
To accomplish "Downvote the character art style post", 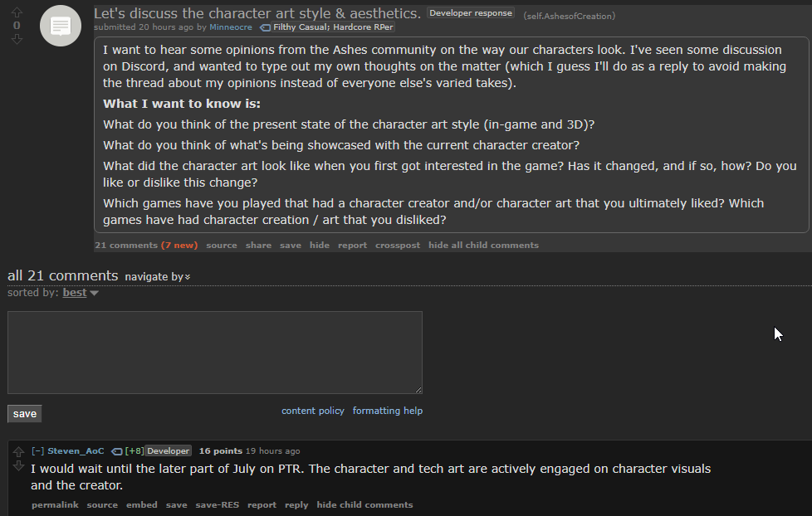I will [x=17, y=39].
